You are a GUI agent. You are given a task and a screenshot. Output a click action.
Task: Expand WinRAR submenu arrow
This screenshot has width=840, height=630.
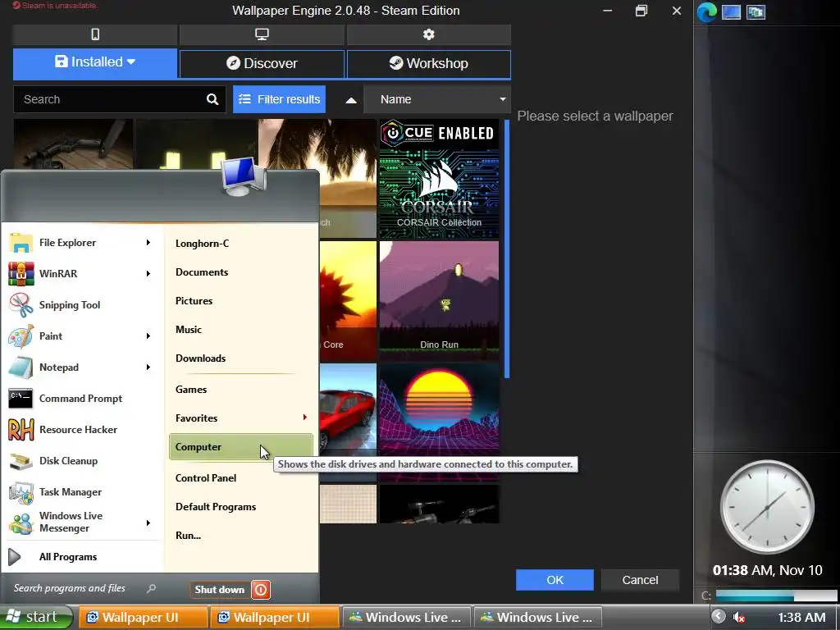pos(148,274)
